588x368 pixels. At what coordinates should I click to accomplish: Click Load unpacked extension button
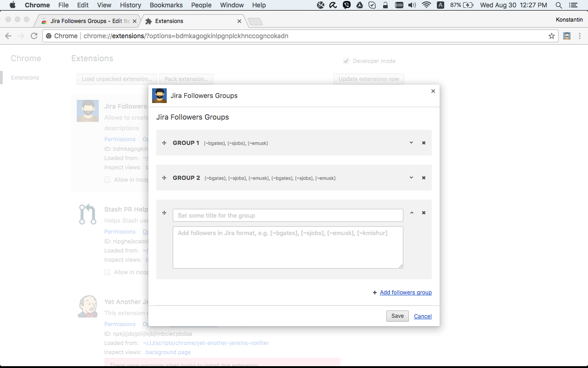click(x=117, y=79)
